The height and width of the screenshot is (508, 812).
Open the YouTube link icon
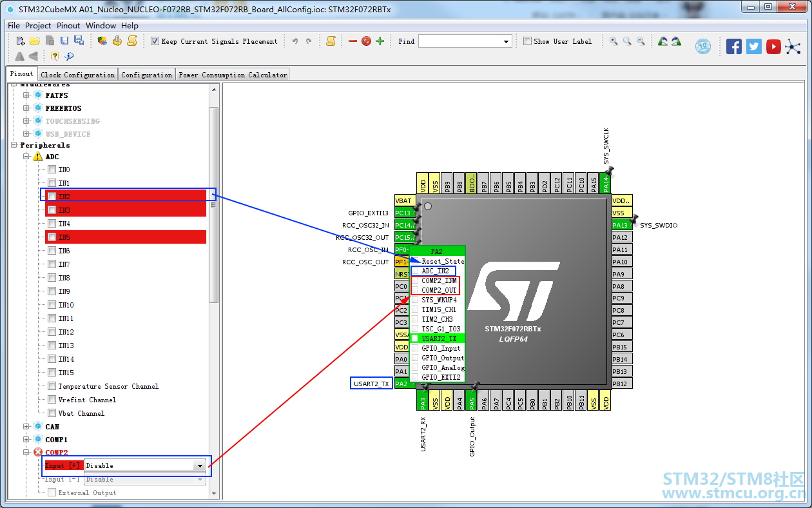click(773, 46)
